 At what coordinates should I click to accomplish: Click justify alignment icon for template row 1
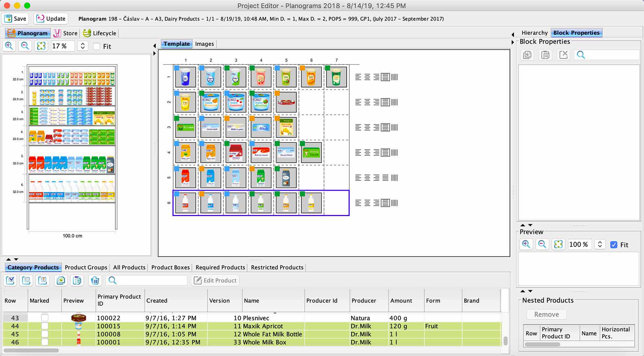[x=385, y=77]
